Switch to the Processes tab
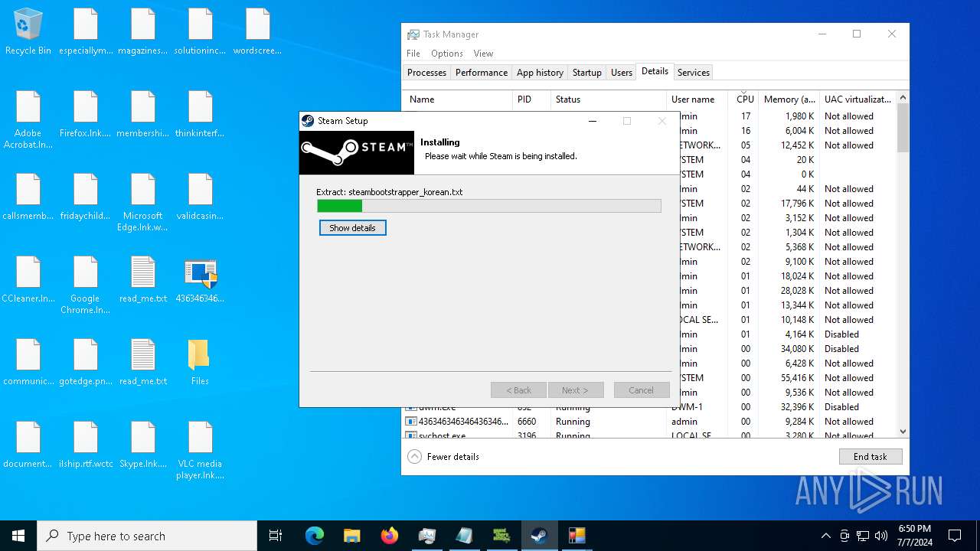This screenshot has height=551, width=980. pyautogui.click(x=426, y=73)
